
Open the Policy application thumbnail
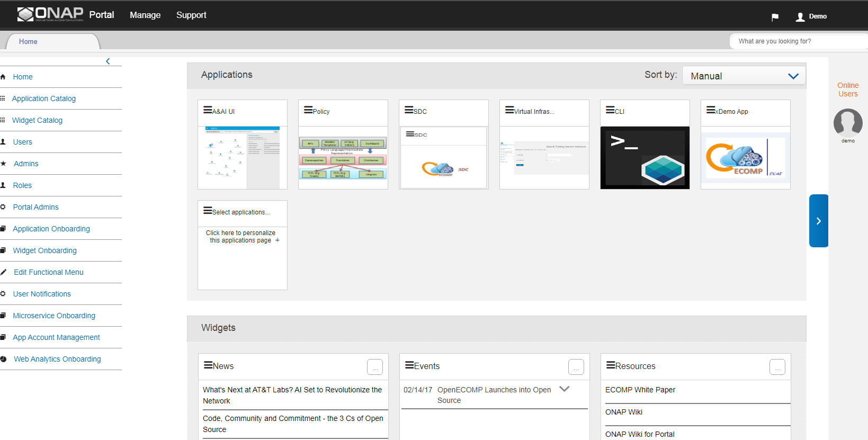point(343,158)
